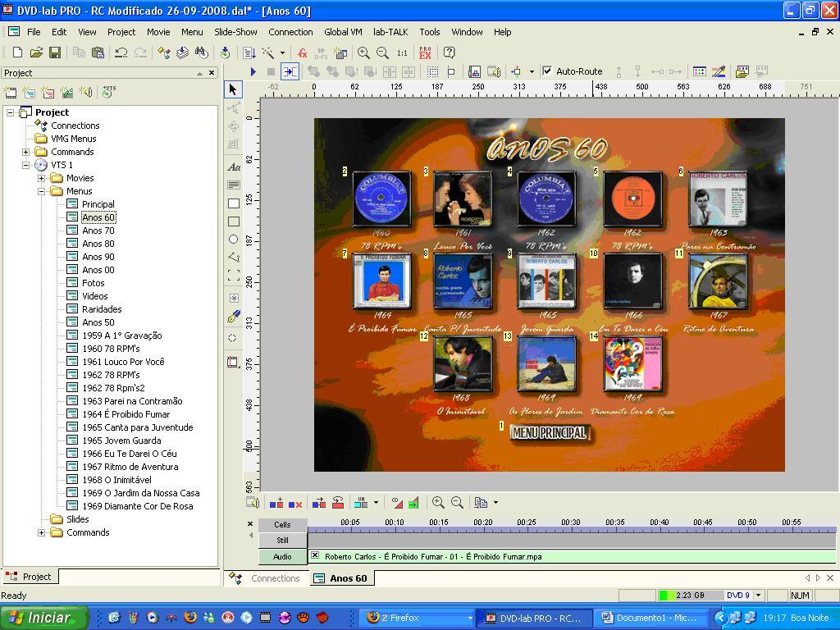The height and width of the screenshot is (630, 840).
Task: Click the fx effects icon
Action: pos(303,52)
